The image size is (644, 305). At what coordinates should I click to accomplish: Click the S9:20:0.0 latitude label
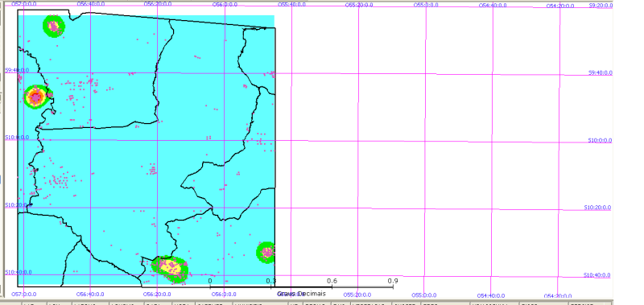[x=601, y=6]
